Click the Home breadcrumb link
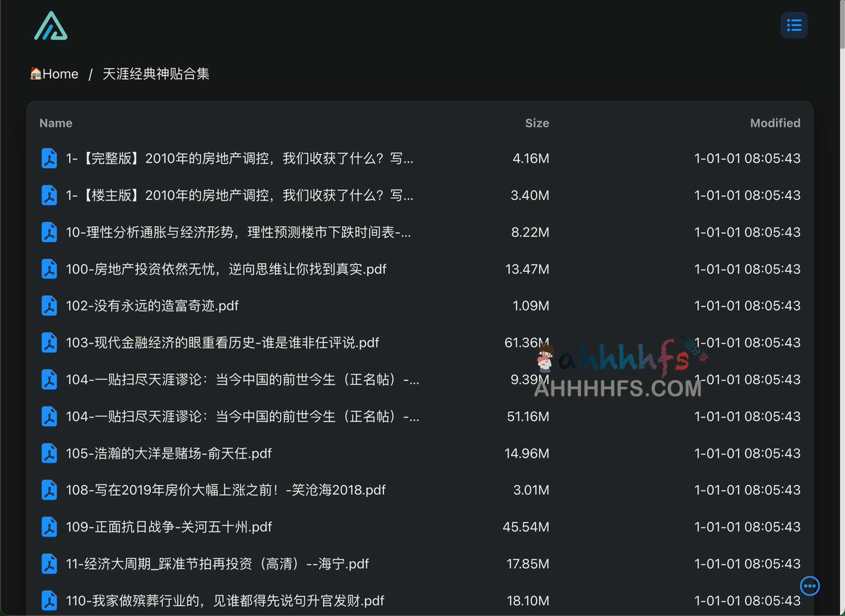The height and width of the screenshot is (616, 845). coord(54,74)
